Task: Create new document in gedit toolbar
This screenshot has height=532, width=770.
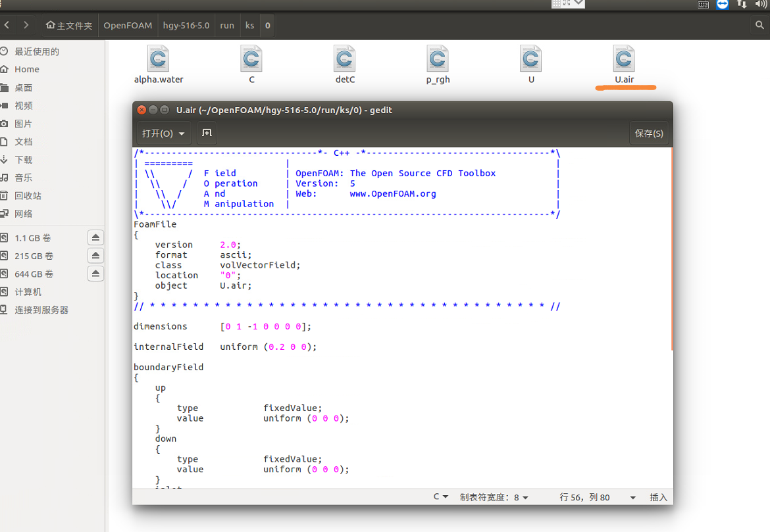Action: (207, 133)
